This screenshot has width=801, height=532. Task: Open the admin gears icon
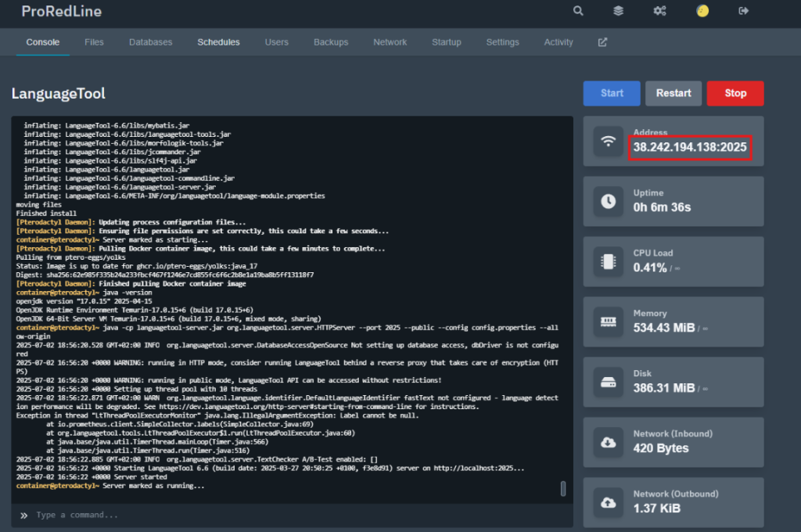click(x=659, y=11)
